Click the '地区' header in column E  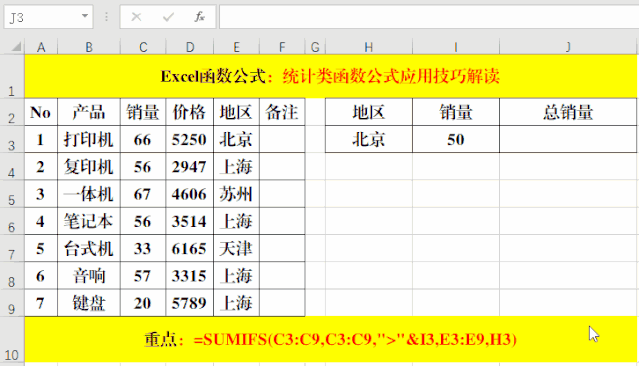(x=236, y=112)
